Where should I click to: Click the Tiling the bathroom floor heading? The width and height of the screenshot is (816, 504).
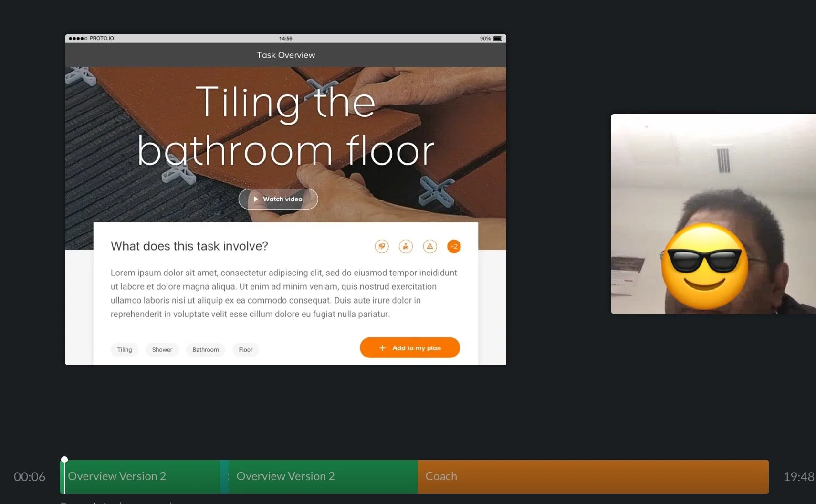285,126
